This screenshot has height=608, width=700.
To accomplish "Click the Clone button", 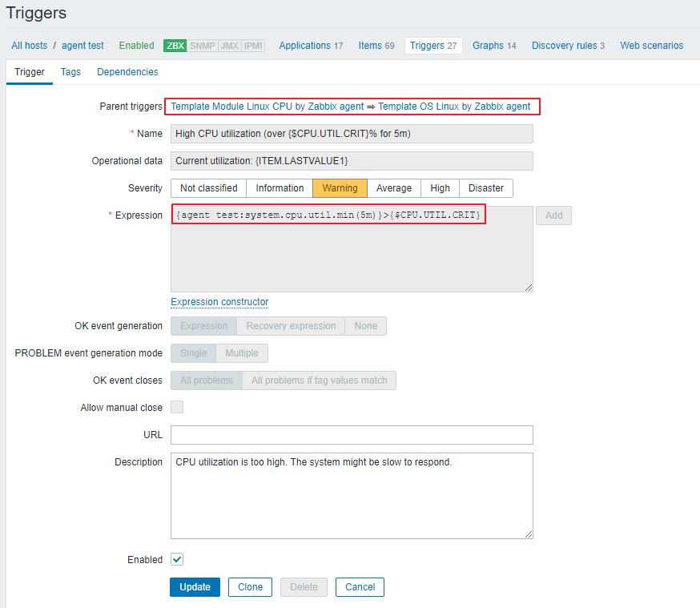I will pos(250,587).
